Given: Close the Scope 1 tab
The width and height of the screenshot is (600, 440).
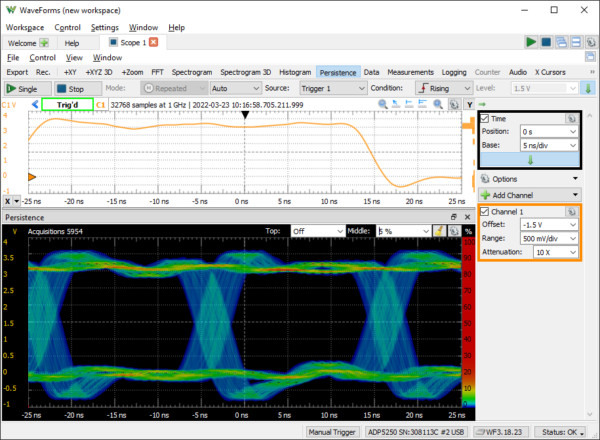Looking at the screenshot, I should point(153,43).
